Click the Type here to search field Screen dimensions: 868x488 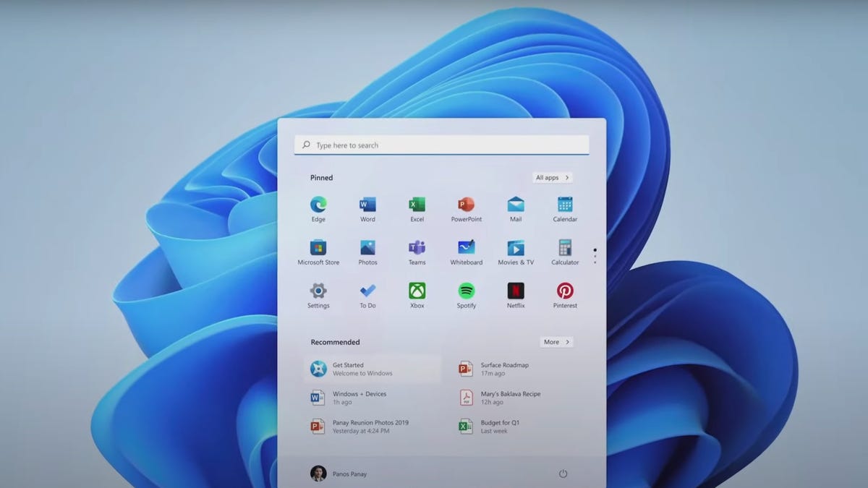click(x=441, y=145)
